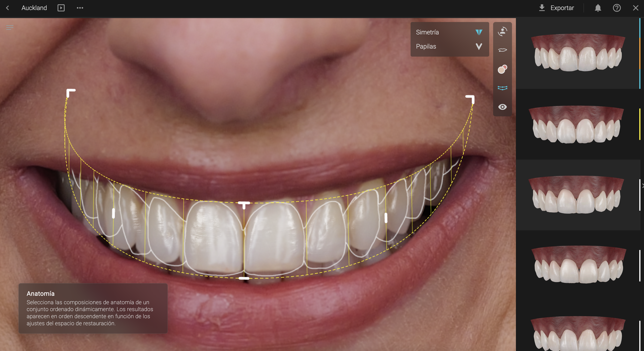Select the lip contour tool icon
The width and height of the screenshot is (644, 351).
[x=502, y=50]
